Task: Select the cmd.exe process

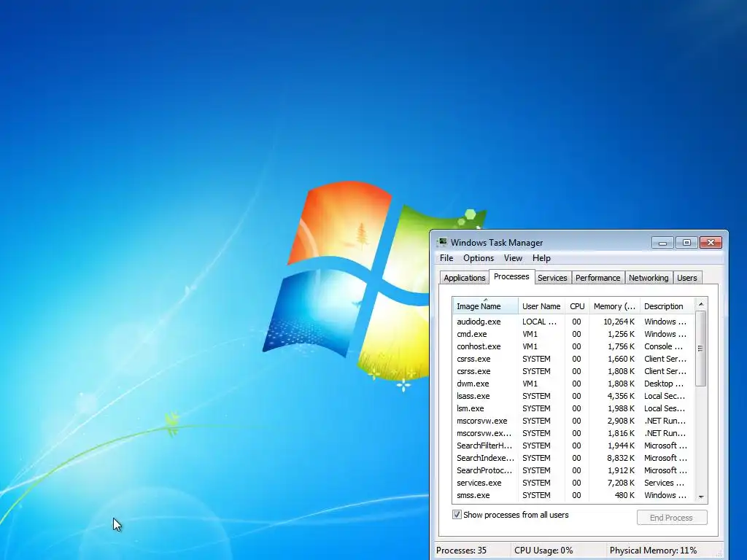Action: tap(573, 334)
